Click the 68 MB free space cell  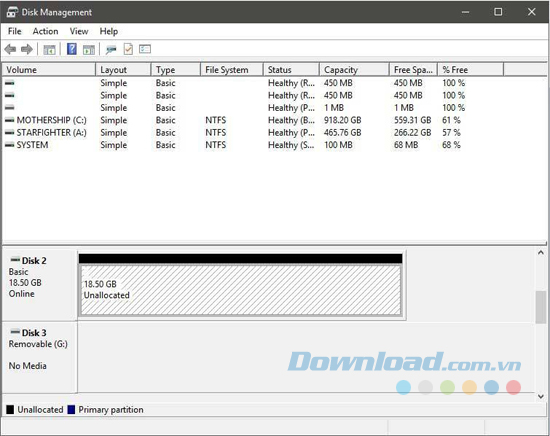[406, 145]
